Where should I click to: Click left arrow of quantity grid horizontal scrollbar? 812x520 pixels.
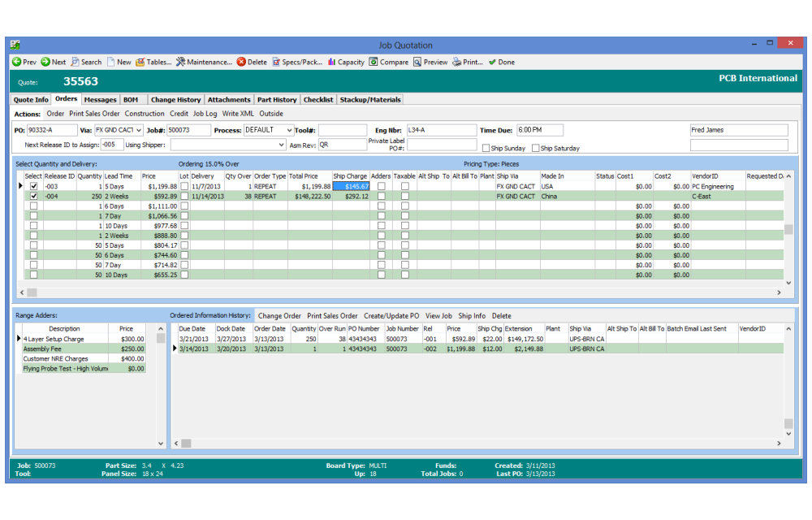(22, 292)
